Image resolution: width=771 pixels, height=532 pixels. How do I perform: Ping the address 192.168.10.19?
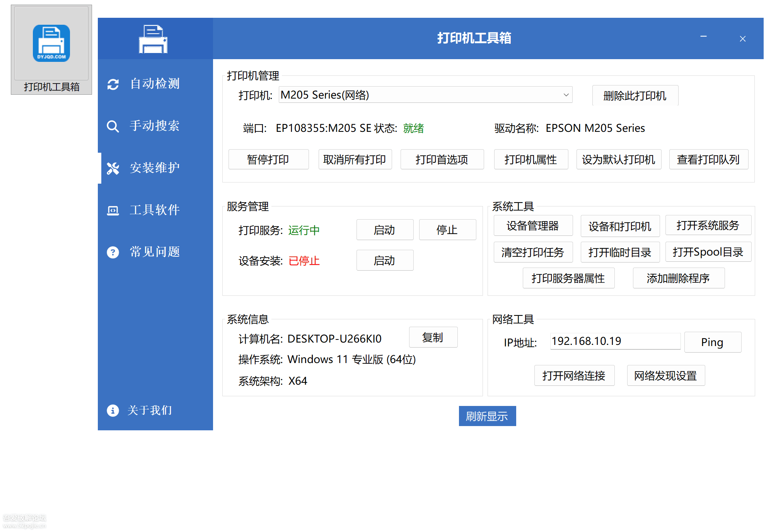pyautogui.click(x=713, y=342)
